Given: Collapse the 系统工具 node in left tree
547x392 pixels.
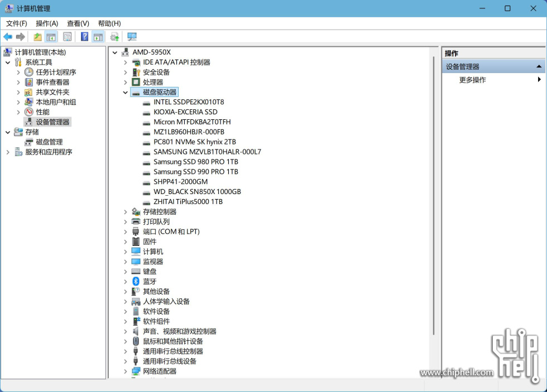Looking at the screenshot, I should pos(8,62).
